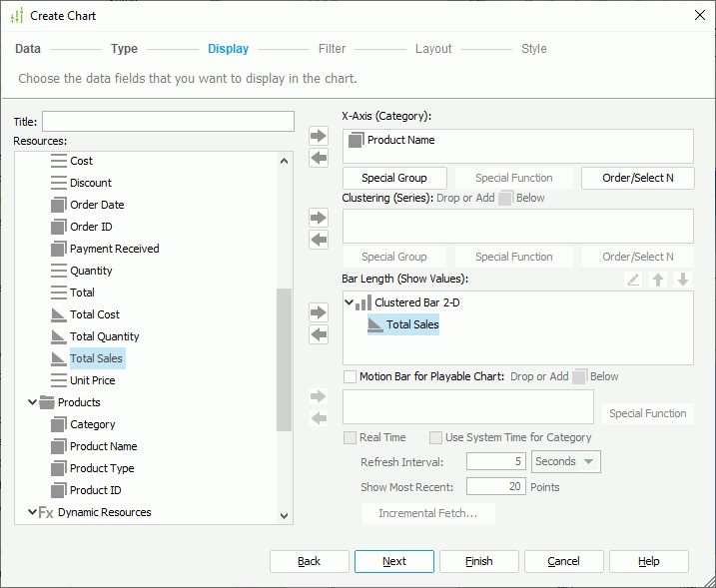Image resolution: width=716 pixels, height=588 pixels.
Task: Click the Total Cost aggregation icon
Action: (59, 314)
